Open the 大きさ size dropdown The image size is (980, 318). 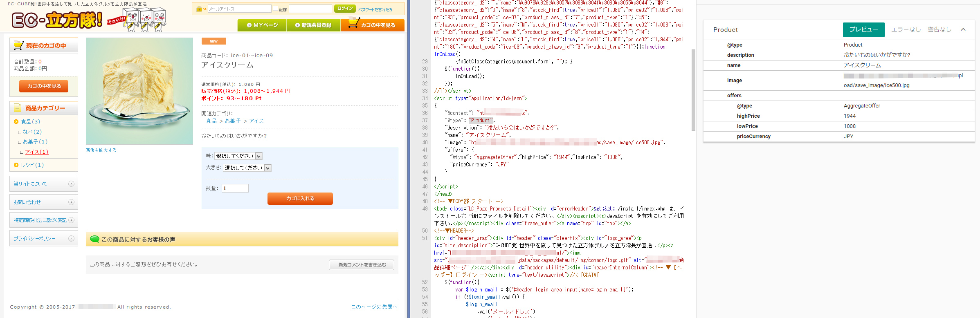point(247,168)
